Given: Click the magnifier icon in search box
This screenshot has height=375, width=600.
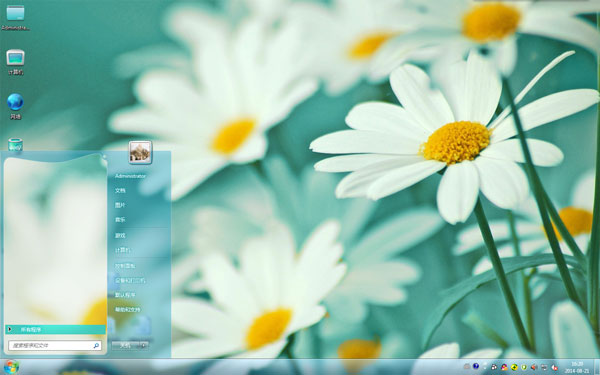Looking at the screenshot, I should pos(96,346).
